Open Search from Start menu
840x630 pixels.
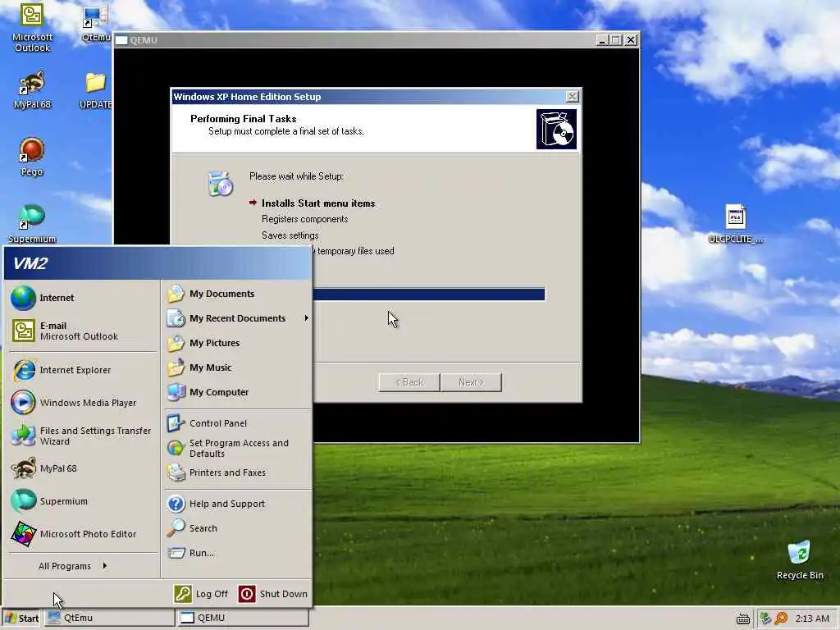(x=238, y=528)
